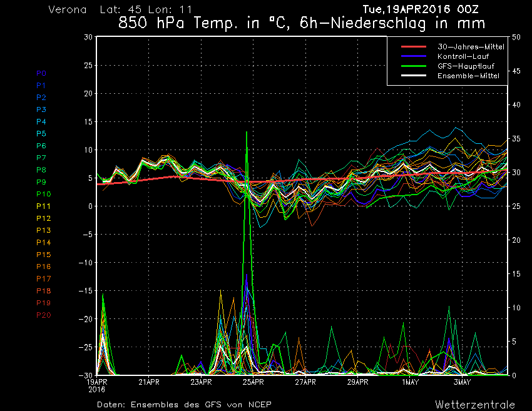Image resolution: width=532 pixels, height=411 pixels.
Task: Pick the P10 ensemble member label
Action: (x=43, y=194)
